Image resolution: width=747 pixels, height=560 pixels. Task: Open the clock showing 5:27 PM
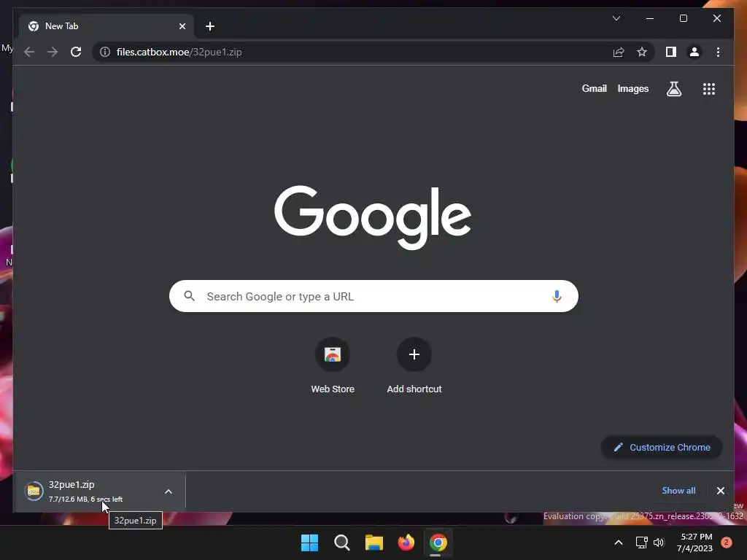[x=695, y=542]
